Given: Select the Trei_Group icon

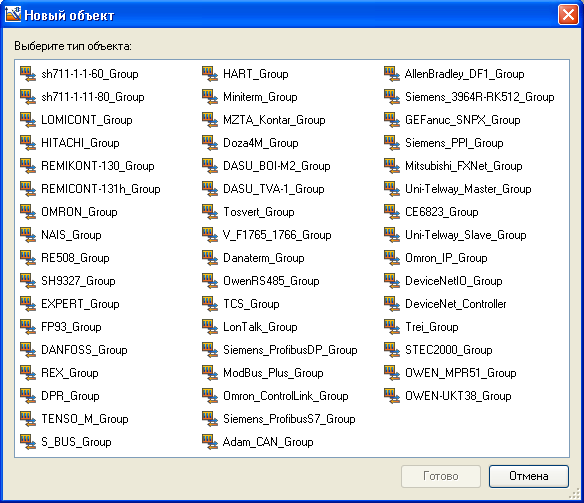Looking at the screenshot, I should pos(392,327).
